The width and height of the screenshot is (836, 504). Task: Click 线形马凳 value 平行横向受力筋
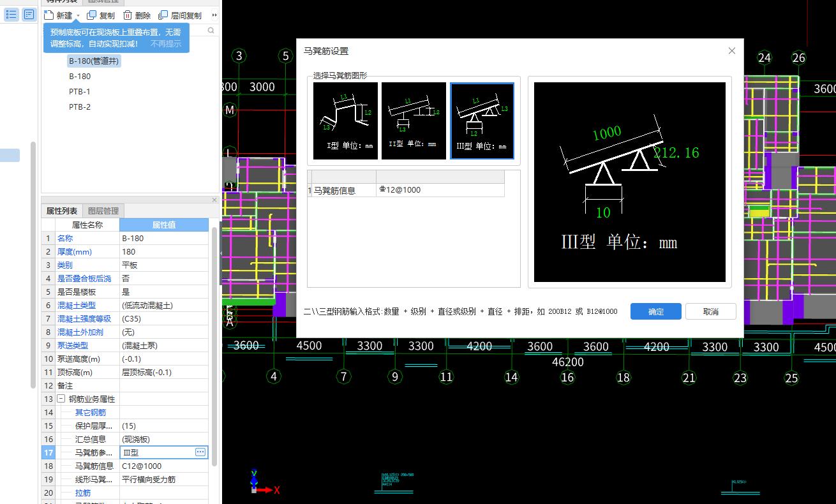click(163, 479)
